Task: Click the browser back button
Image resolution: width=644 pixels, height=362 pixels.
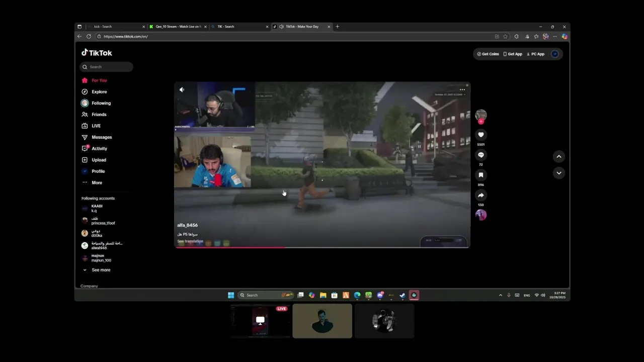Action: (x=79, y=37)
